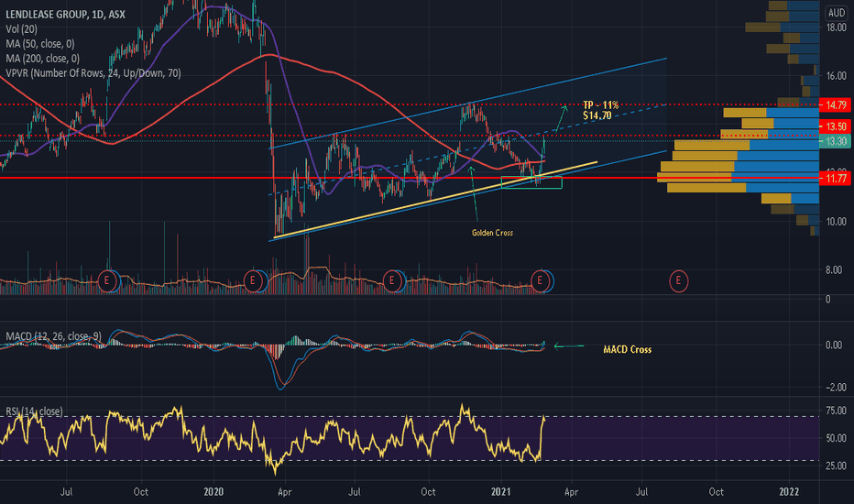
Task: Open the earnings marker after 2021 start
Action: [540, 281]
